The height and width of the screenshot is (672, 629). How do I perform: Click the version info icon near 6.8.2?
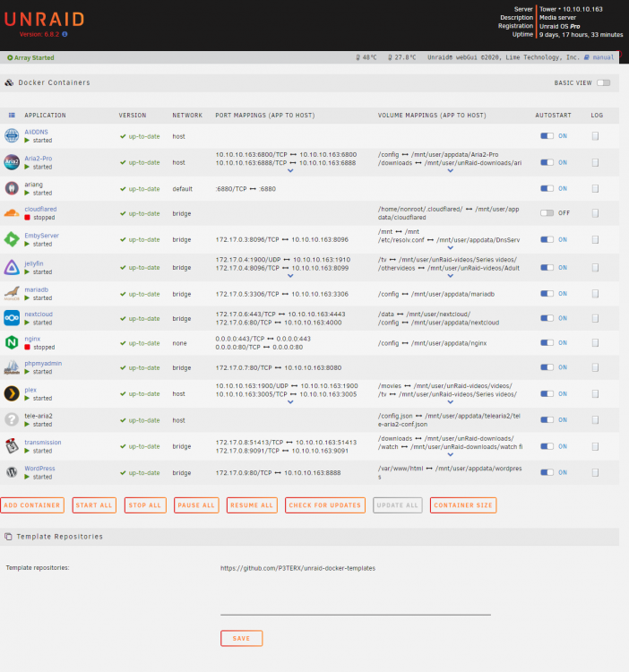click(x=65, y=34)
